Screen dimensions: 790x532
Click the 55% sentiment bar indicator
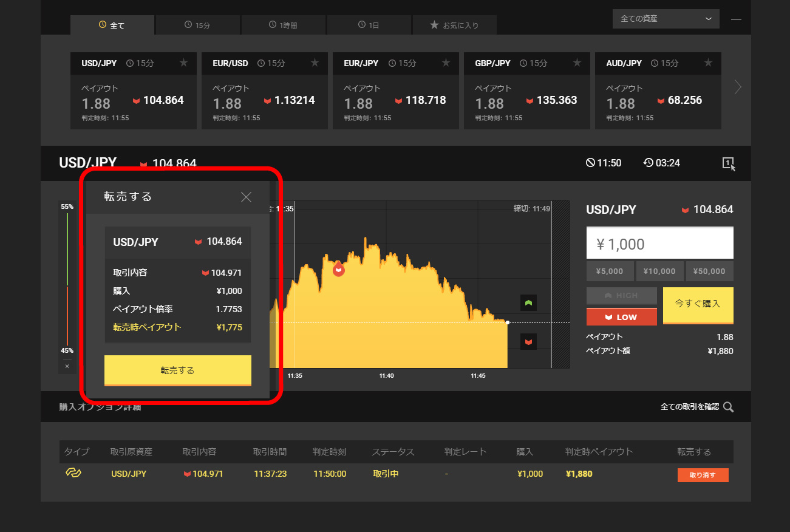point(67,206)
